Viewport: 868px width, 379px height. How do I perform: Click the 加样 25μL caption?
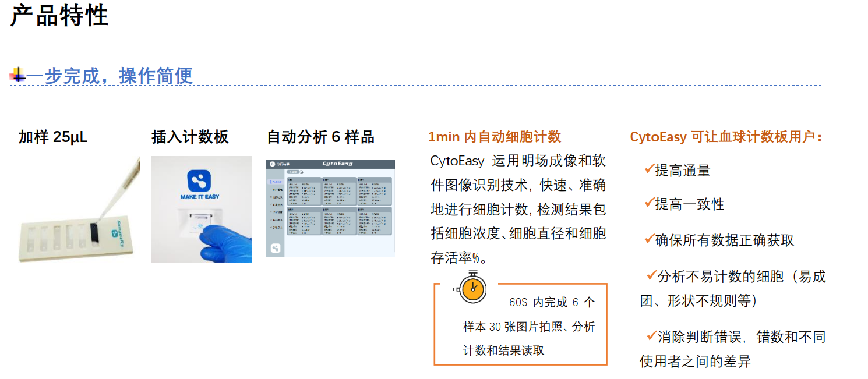click(53, 137)
